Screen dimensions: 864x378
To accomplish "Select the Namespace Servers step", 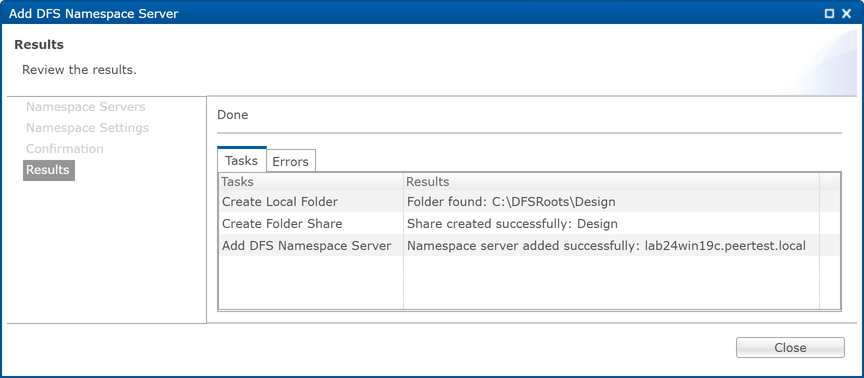I will click(85, 107).
